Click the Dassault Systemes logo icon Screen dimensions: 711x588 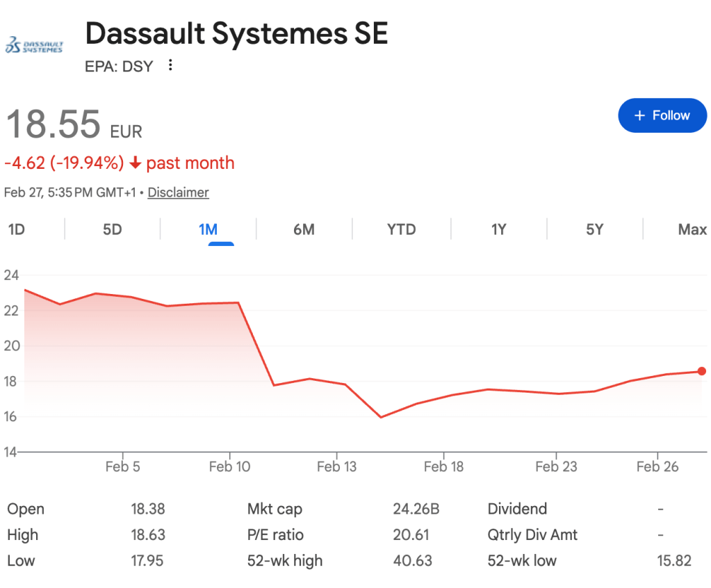click(x=34, y=46)
